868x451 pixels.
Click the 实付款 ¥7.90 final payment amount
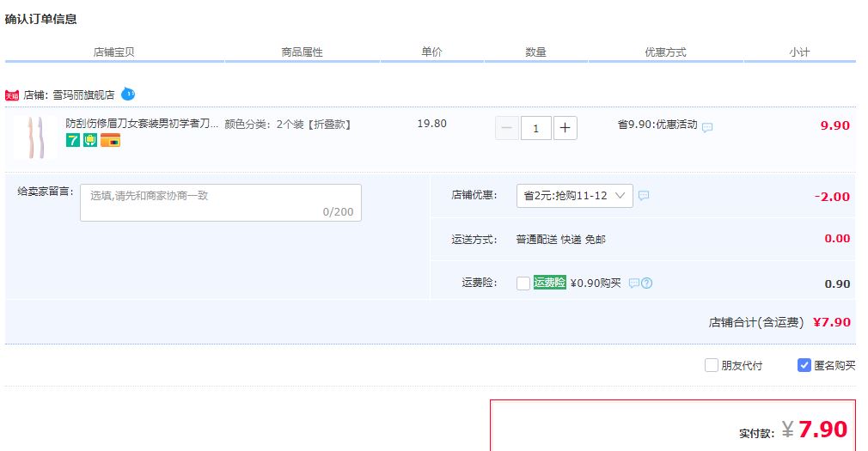(793, 430)
